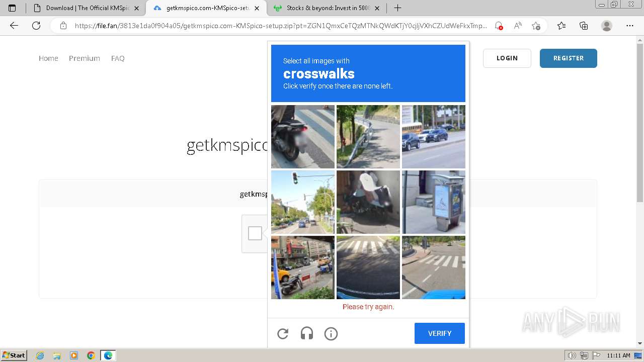Click the address bar URL

281,26
